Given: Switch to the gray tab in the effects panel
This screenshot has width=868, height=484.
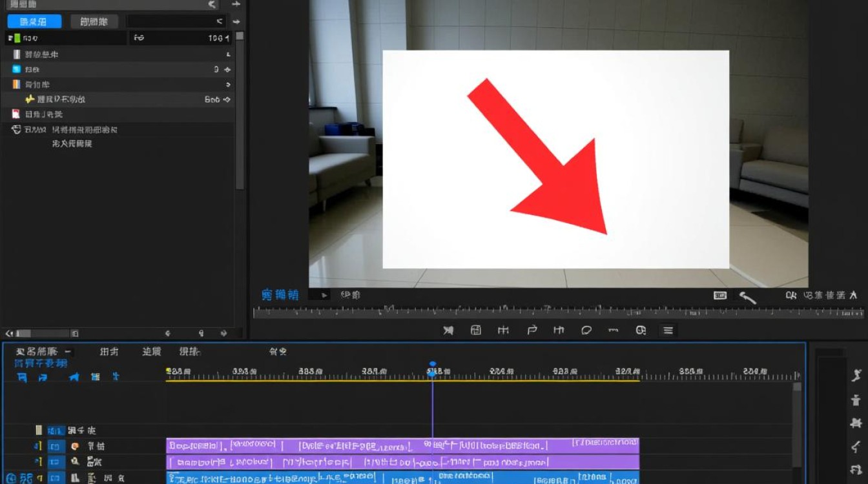Looking at the screenshot, I should click(94, 21).
